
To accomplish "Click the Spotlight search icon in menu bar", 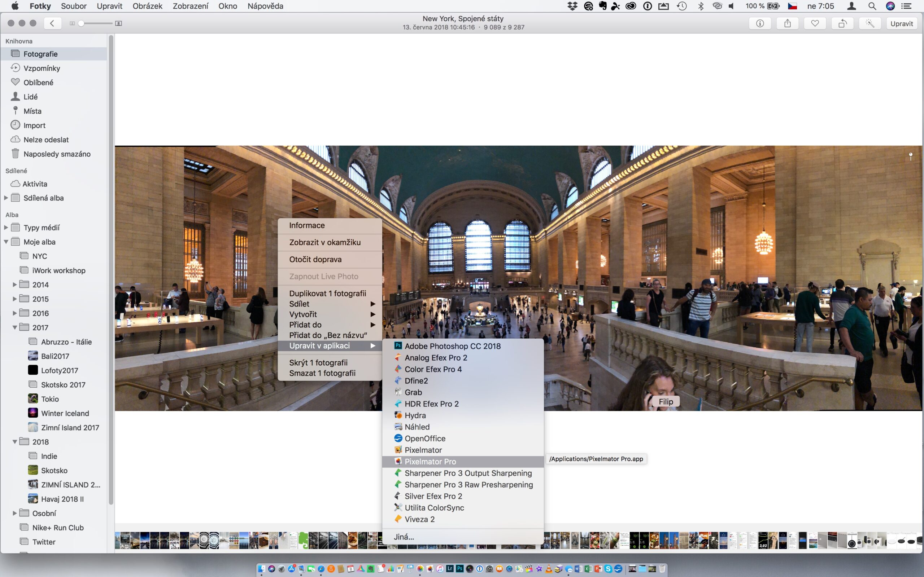I will tap(872, 6).
